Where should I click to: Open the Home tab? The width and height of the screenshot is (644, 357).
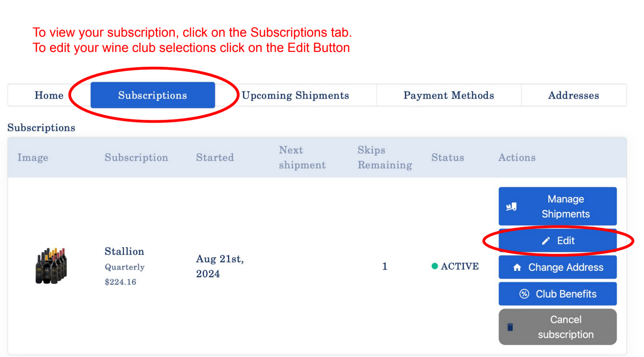tap(49, 95)
